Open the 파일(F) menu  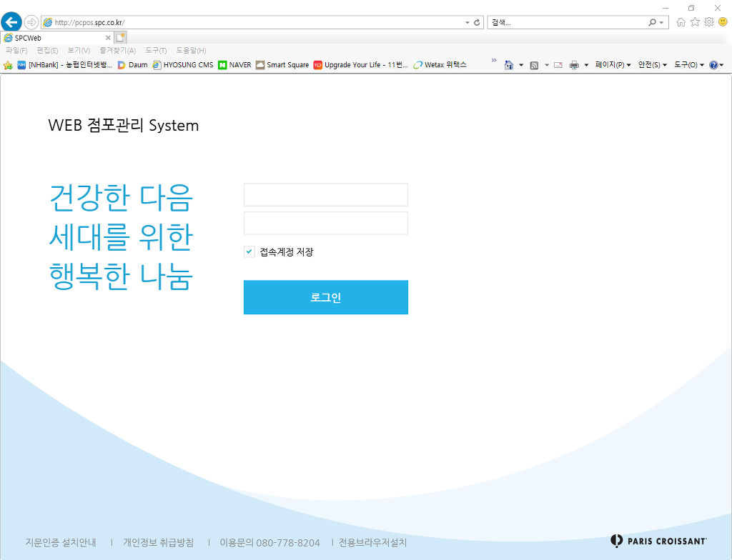point(16,51)
